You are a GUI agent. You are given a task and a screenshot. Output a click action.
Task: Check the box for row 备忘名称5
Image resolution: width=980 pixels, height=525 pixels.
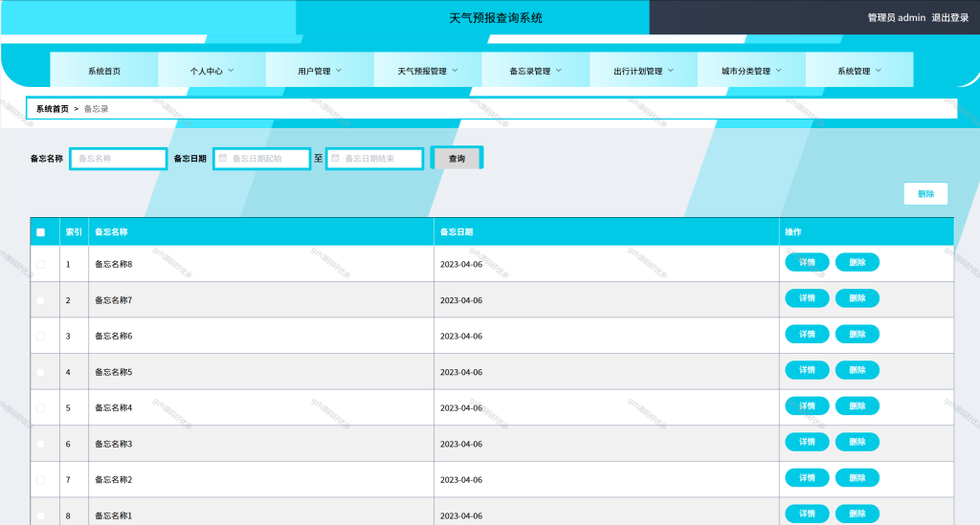40,372
